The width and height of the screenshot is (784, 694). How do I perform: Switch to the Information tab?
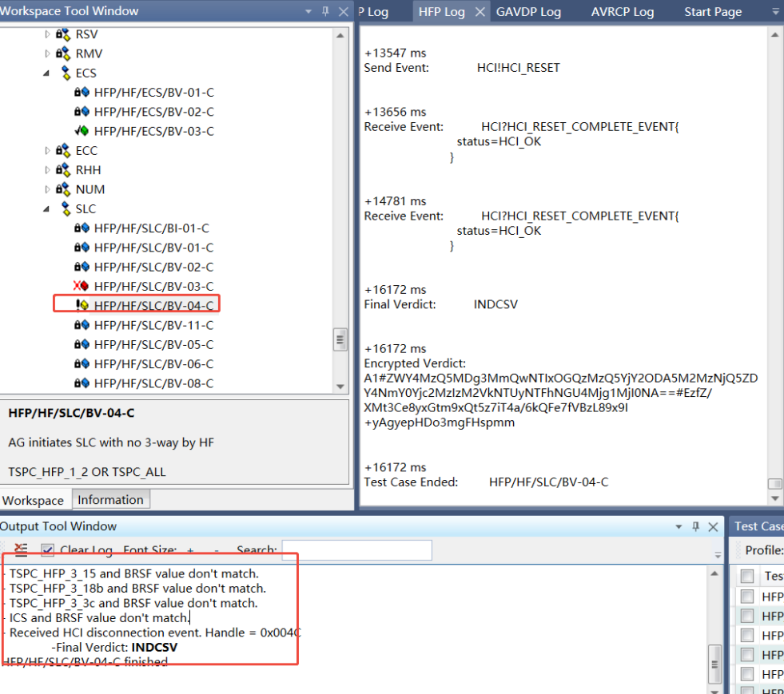coord(110,500)
